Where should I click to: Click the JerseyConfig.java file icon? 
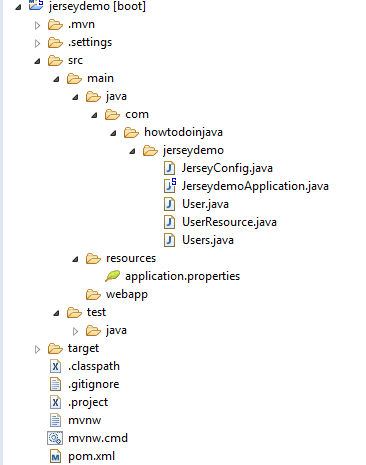click(170, 168)
